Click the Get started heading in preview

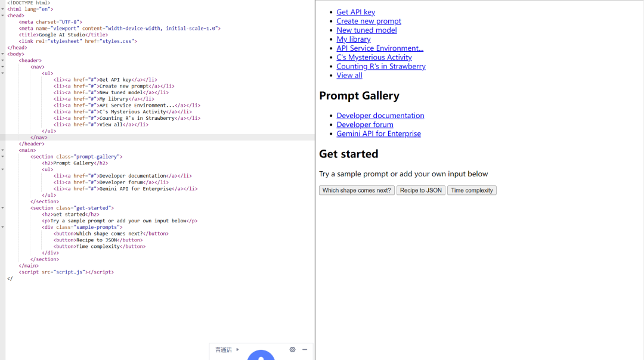(349, 154)
